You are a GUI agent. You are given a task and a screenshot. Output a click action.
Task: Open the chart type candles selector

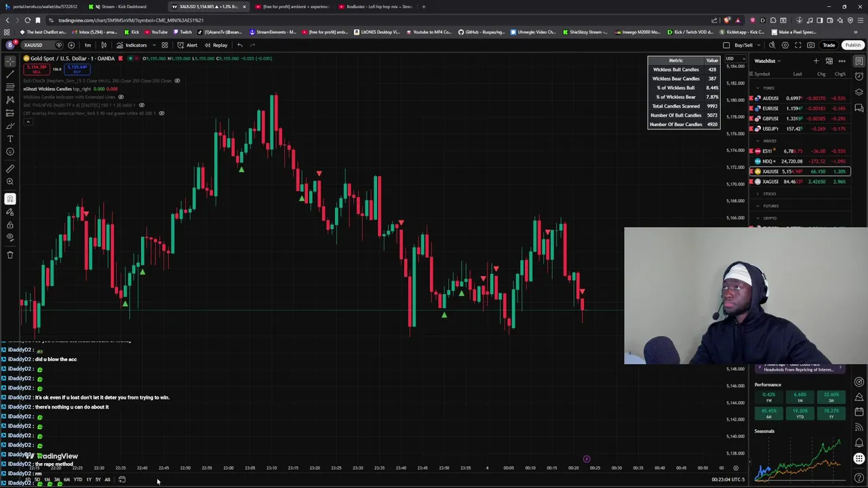click(104, 45)
